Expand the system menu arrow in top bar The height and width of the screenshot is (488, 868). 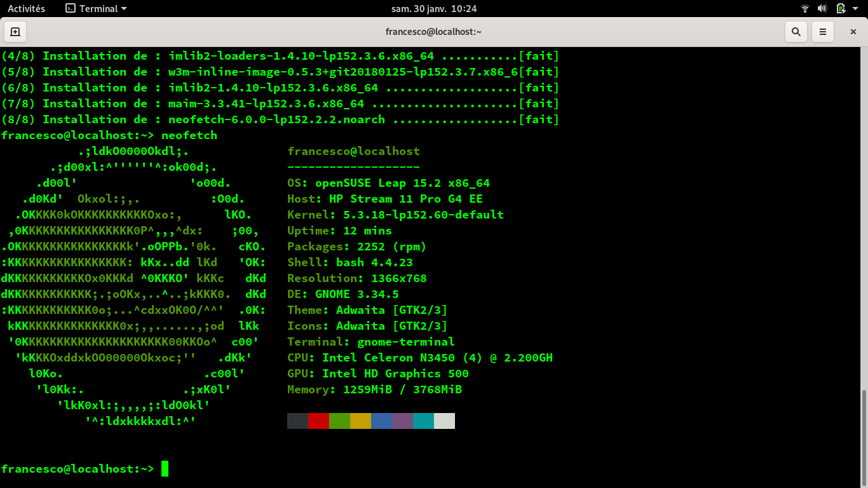pyautogui.click(x=856, y=9)
